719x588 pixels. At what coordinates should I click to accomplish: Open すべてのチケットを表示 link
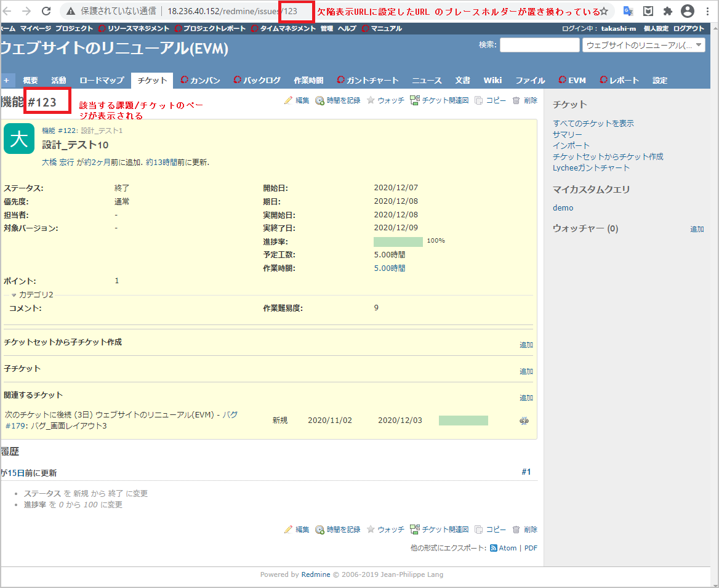click(593, 123)
